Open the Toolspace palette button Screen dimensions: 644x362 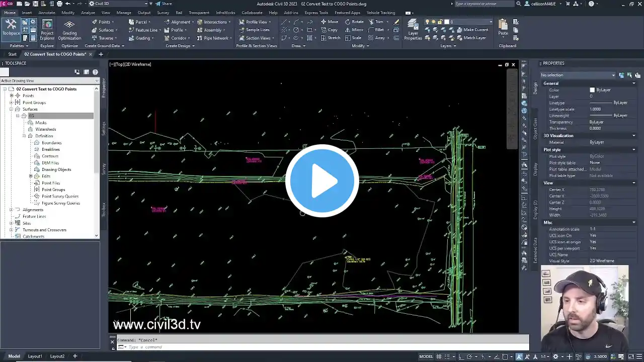click(11, 28)
